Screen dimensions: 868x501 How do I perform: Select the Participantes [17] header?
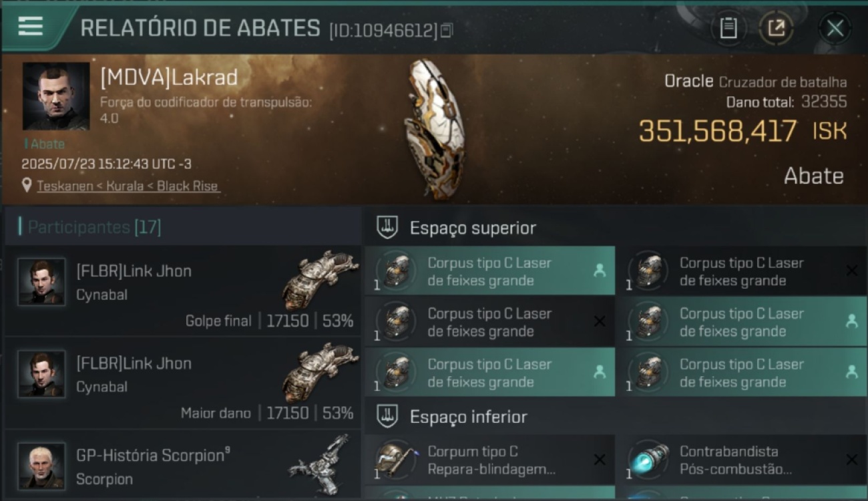tap(94, 227)
